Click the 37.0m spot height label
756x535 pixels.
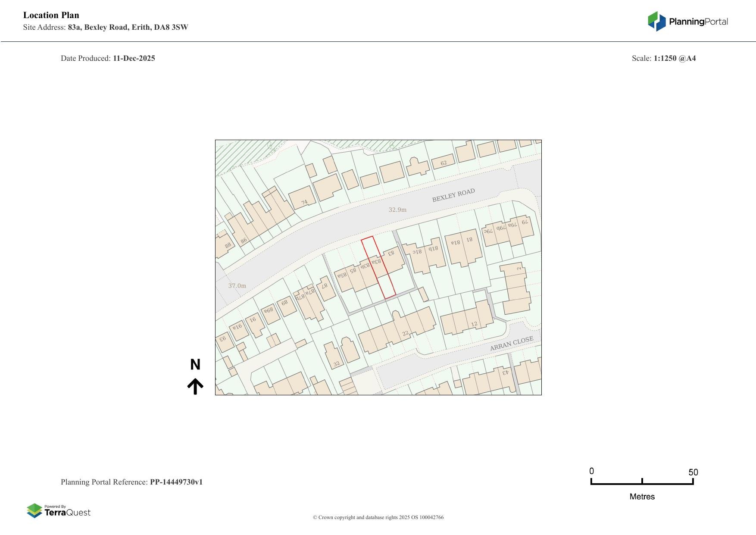pyautogui.click(x=237, y=286)
